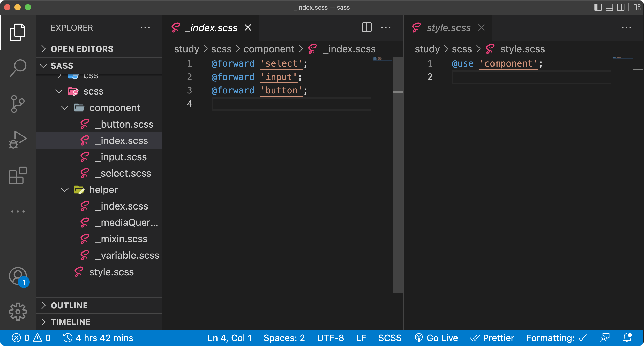Open the Extensions view
Viewport: 644px width, 346px height.
(18, 175)
